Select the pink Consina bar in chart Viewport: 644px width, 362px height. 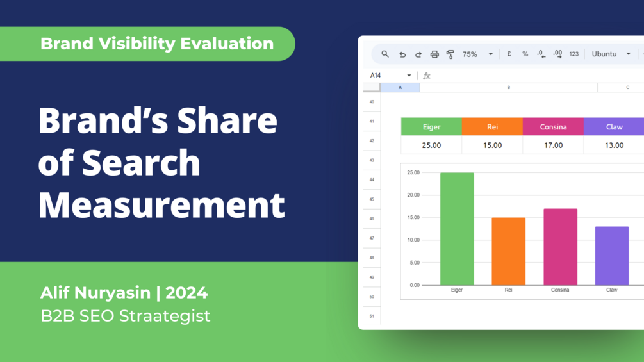(560, 247)
